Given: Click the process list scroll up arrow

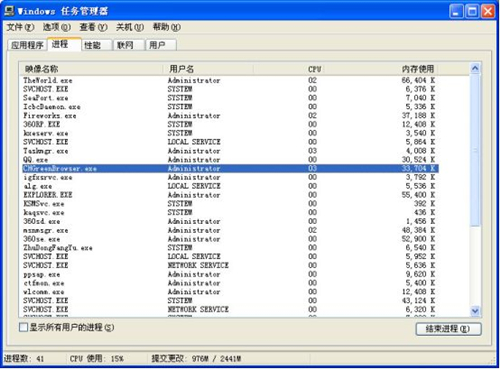Looking at the screenshot, I should click(475, 68).
